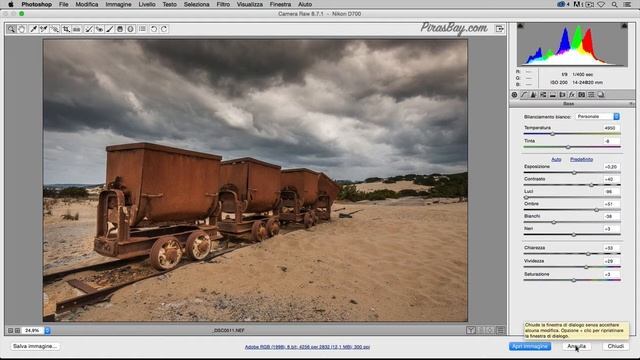Open the HSL / Grayscale panel
640x360 pixels.
(x=543, y=95)
